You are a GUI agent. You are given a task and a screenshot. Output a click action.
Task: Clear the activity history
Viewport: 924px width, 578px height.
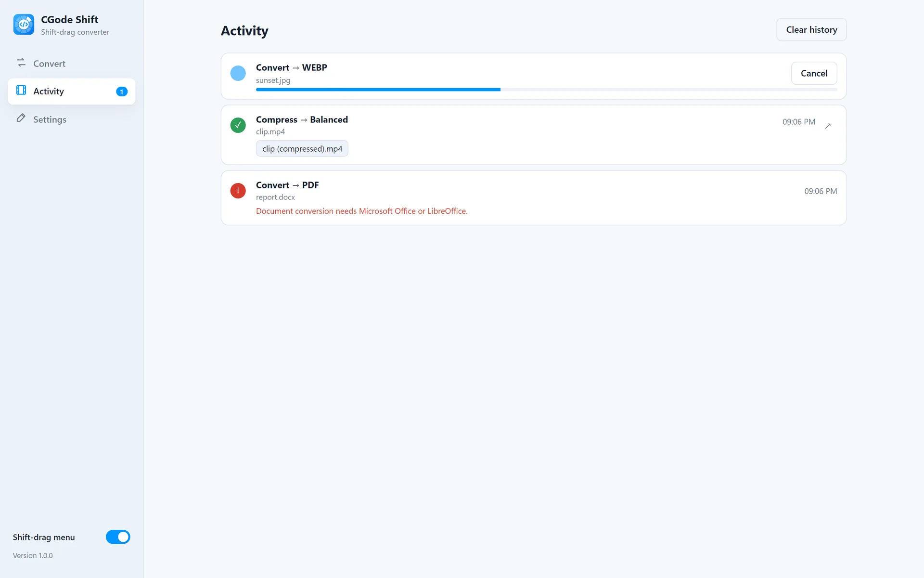[x=811, y=30]
